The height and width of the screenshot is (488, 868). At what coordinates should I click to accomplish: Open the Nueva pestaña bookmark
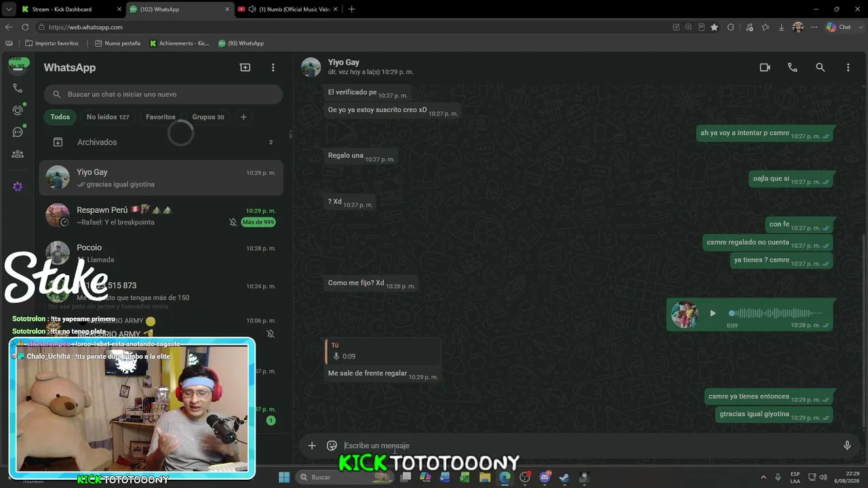point(117,43)
